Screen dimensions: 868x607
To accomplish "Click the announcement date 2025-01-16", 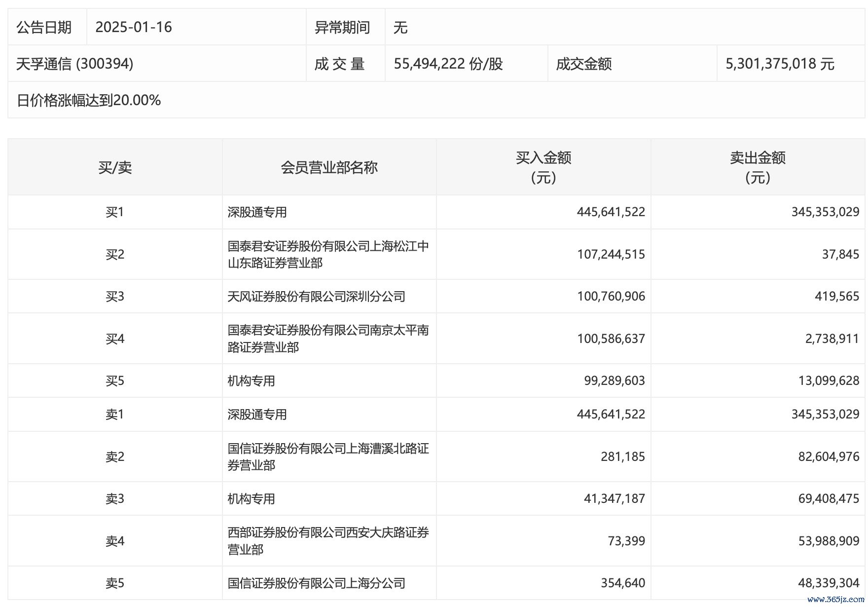I will pyautogui.click(x=134, y=27).
